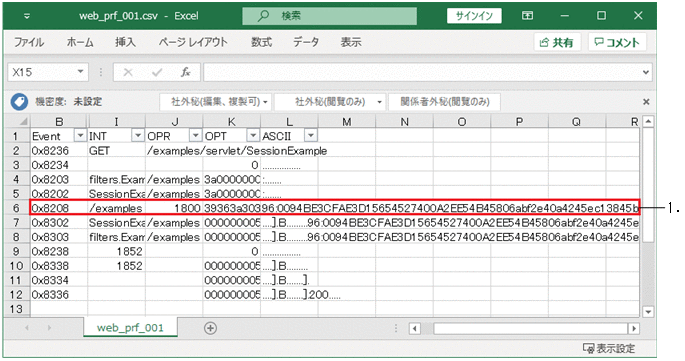Click the サインイン button
The height and width of the screenshot is (361, 685).
coord(474,16)
